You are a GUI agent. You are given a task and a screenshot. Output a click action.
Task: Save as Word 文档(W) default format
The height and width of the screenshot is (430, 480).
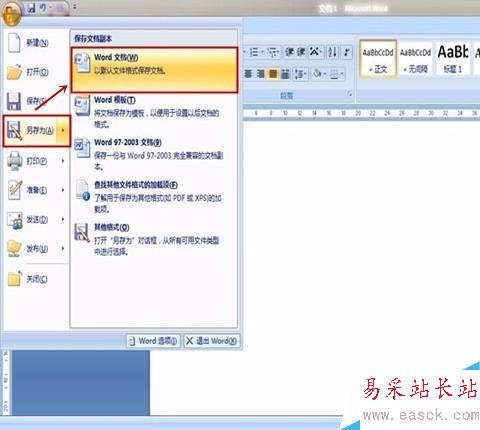[154, 70]
